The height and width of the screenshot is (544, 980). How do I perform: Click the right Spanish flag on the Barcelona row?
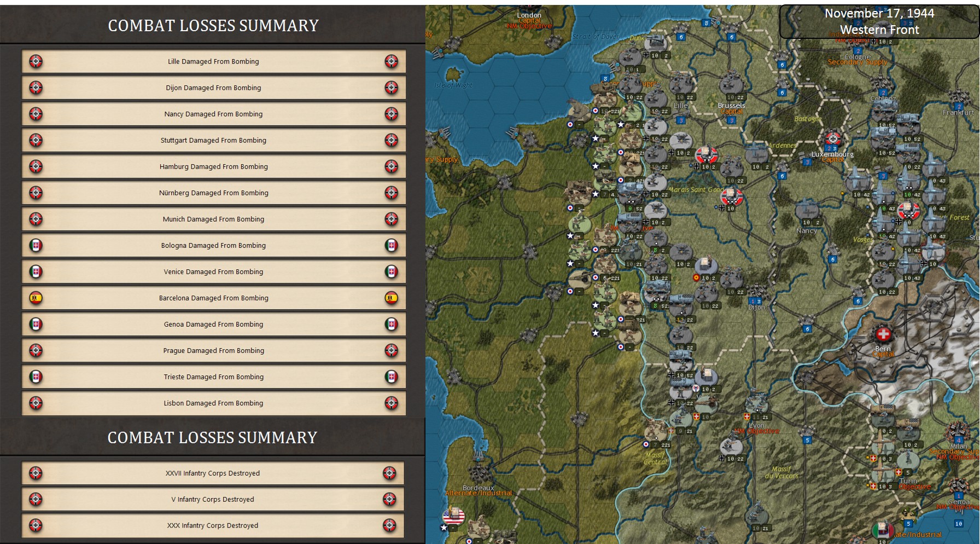(391, 298)
